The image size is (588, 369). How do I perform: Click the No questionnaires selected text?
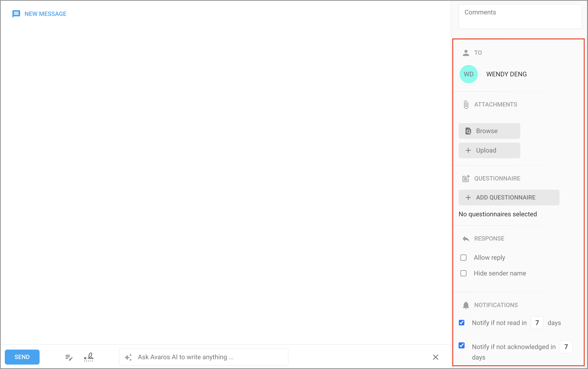[x=498, y=214]
